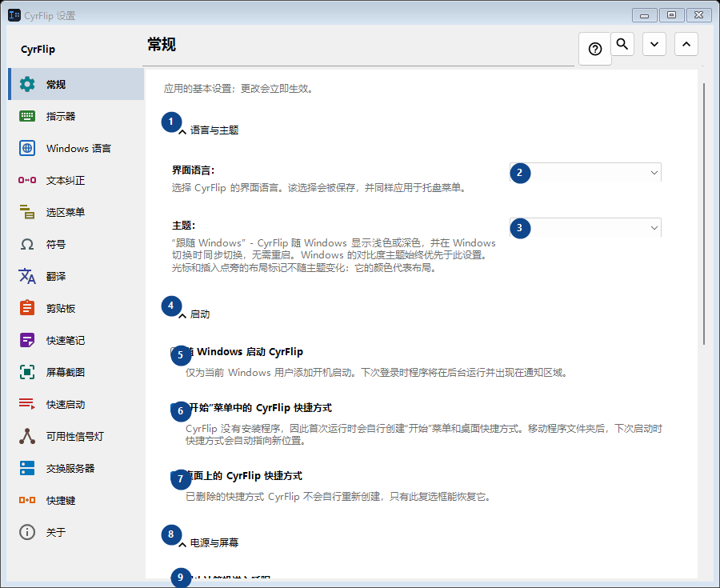Open the 界面语言 dropdown
Image resolution: width=720 pixels, height=588 pixels.
pos(586,173)
